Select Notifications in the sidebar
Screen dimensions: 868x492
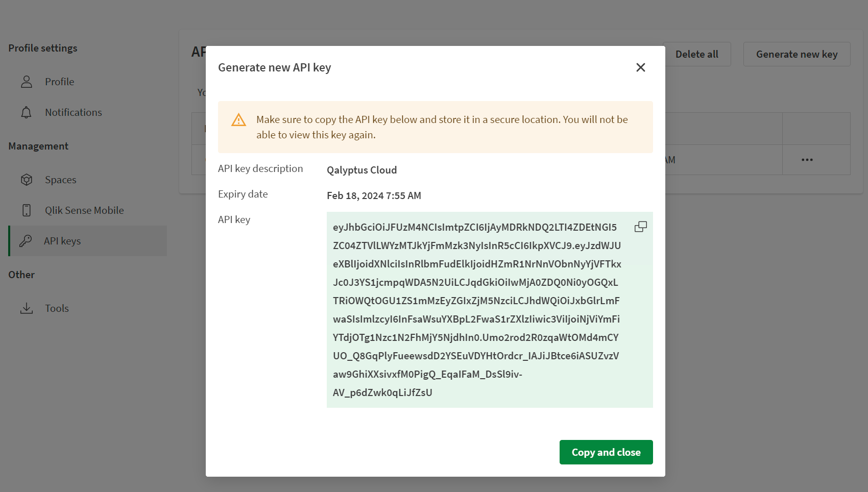[x=73, y=112]
